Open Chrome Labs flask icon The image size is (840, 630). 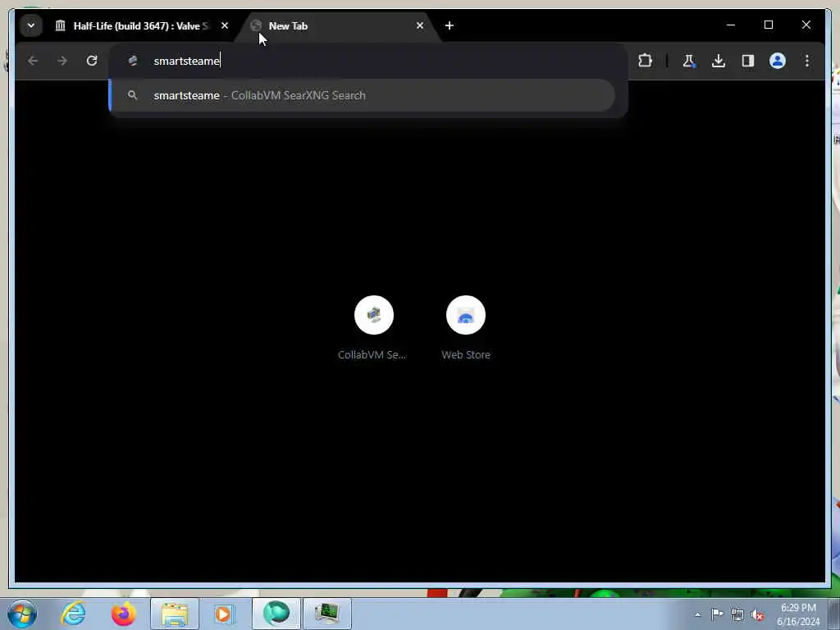coord(689,61)
